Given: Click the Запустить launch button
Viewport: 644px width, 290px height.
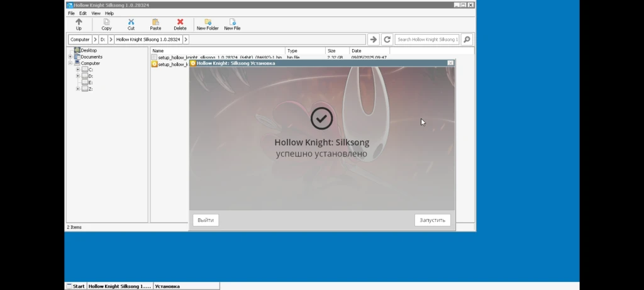Looking at the screenshot, I should tap(432, 220).
